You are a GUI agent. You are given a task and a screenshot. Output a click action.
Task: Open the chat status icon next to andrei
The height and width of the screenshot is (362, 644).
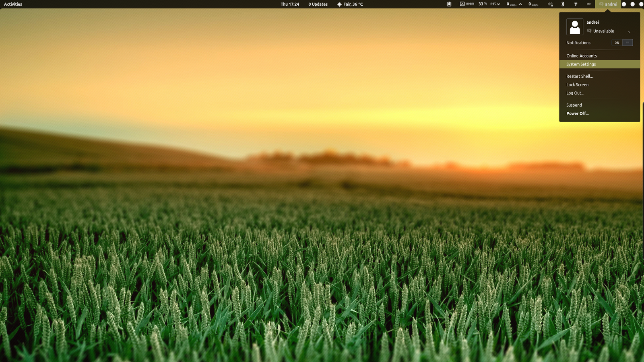pos(601,4)
